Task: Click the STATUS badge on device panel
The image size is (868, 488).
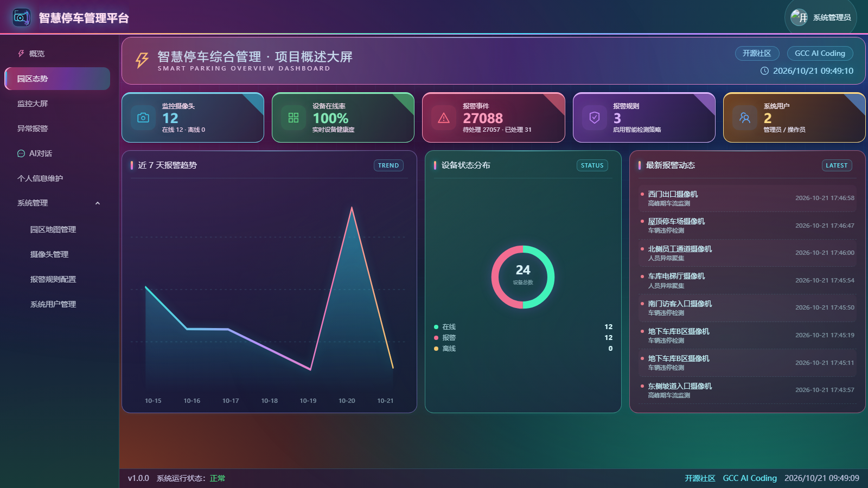Action: (592, 165)
